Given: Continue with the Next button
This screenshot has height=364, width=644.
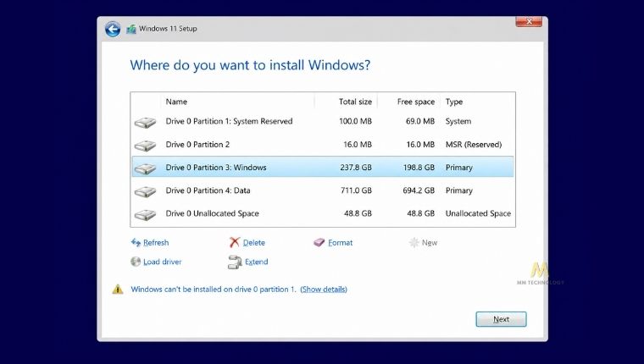Looking at the screenshot, I should (x=501, y=319).
